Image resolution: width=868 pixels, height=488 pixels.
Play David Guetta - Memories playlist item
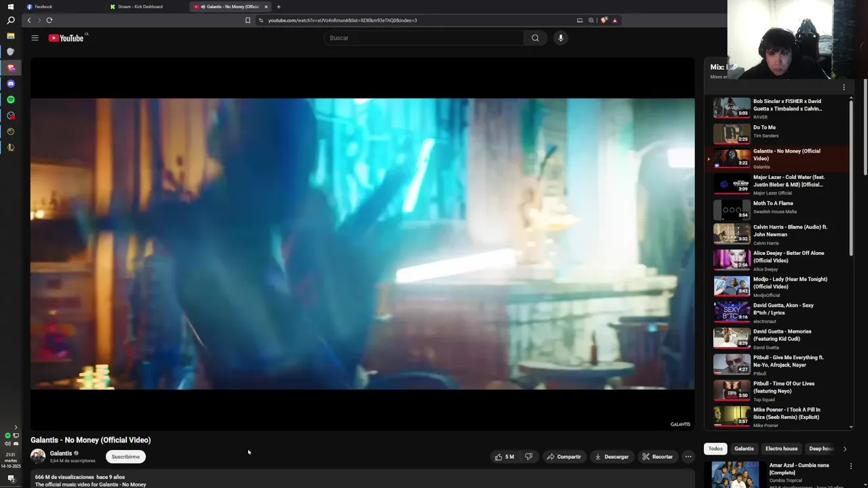(x=776, y=339)
